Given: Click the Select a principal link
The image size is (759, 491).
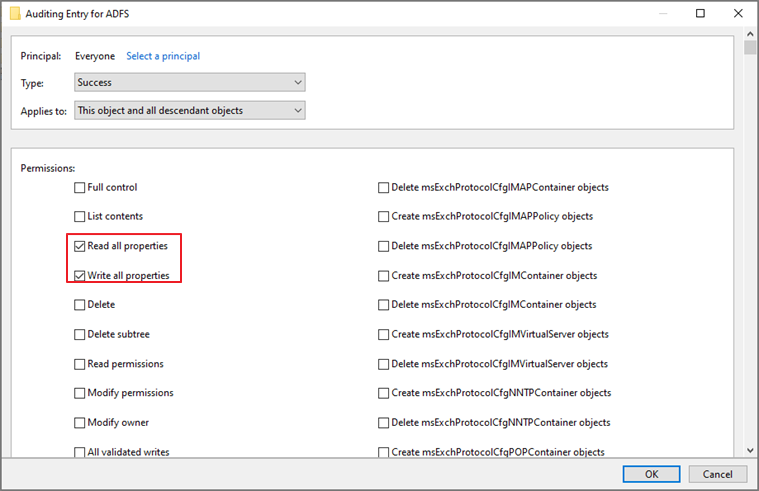Looking at the screenshot, I should (163, 56).
